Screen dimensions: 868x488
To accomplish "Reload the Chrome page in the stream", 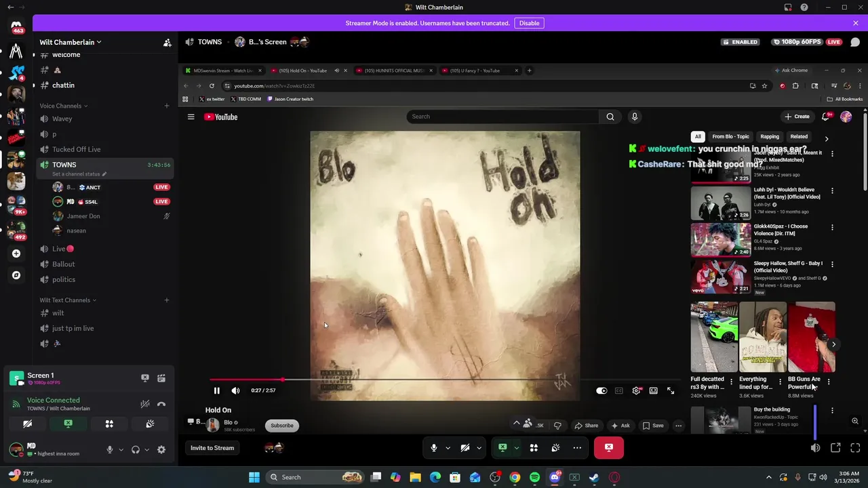I will point(212,86).
